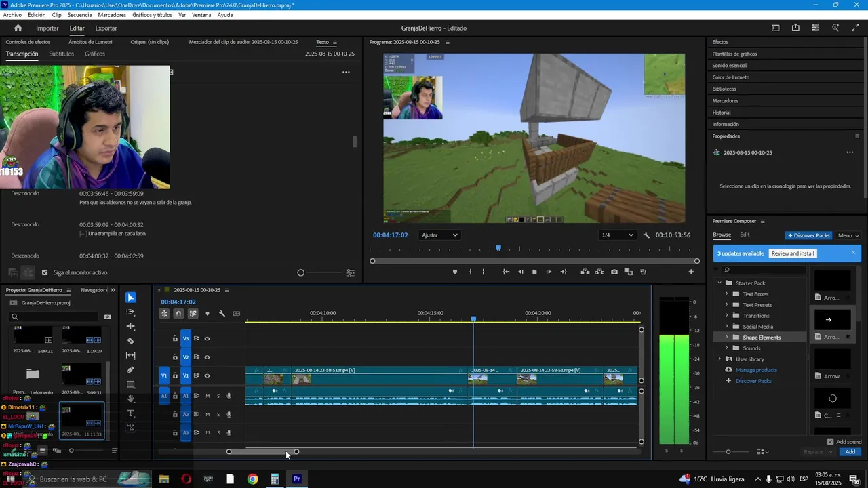Screen dimensions: 868x488
Task: Step forward one frame
Action: tap(549, 272)
